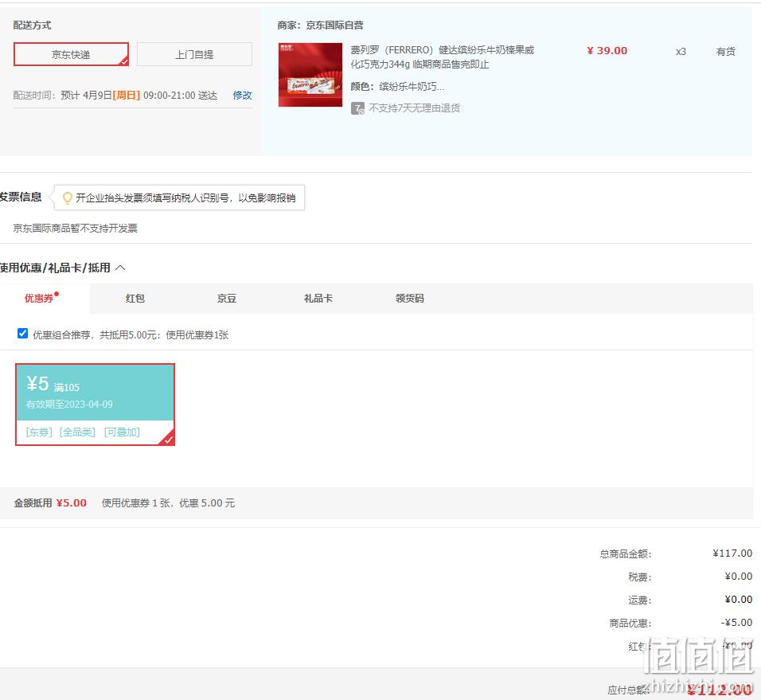Switch to 红包 tab
The width and height of the screenshot is (761, 700).
[135, 298]
